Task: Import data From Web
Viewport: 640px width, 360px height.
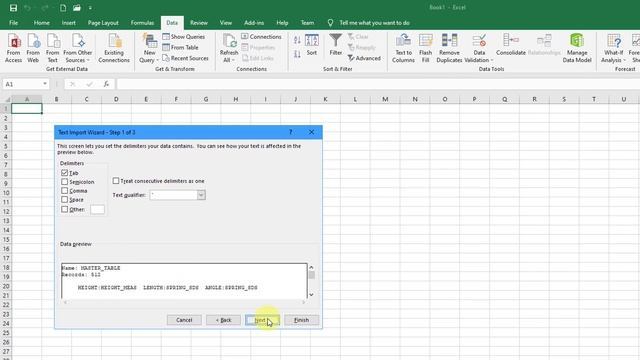Action: tap(33, 48)
